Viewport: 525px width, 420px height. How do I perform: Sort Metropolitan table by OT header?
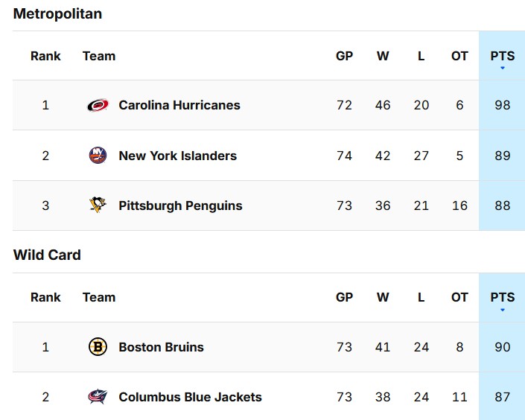point(459,56)
